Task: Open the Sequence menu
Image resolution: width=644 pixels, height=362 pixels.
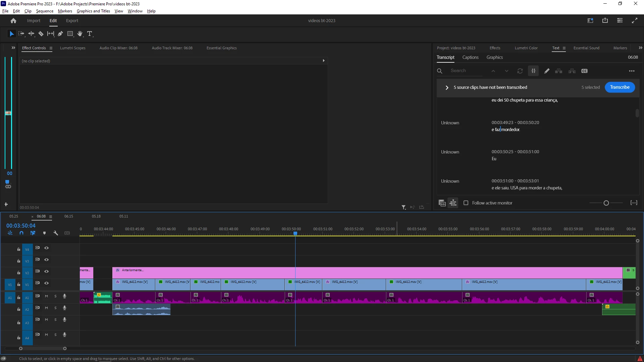Action: click(45, 11)
